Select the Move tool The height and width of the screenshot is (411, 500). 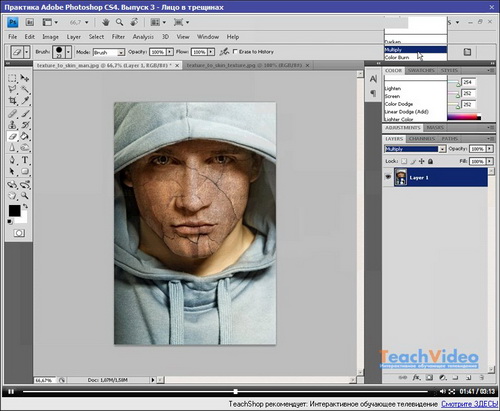tap(25, 78)
